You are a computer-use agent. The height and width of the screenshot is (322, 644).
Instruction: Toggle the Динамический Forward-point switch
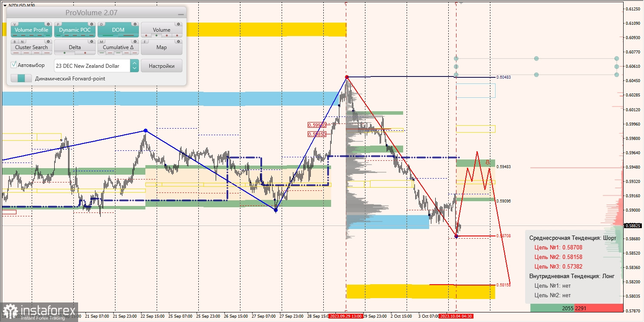21,78
